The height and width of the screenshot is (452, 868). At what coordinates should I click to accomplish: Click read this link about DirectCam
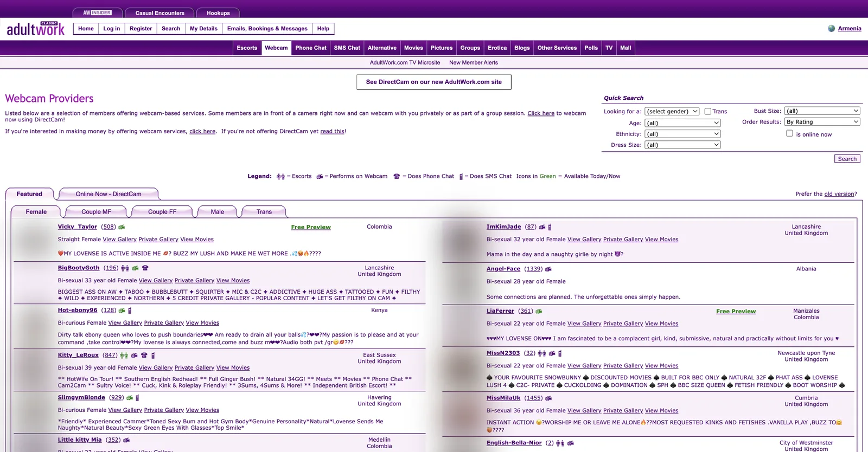[333, 131]
